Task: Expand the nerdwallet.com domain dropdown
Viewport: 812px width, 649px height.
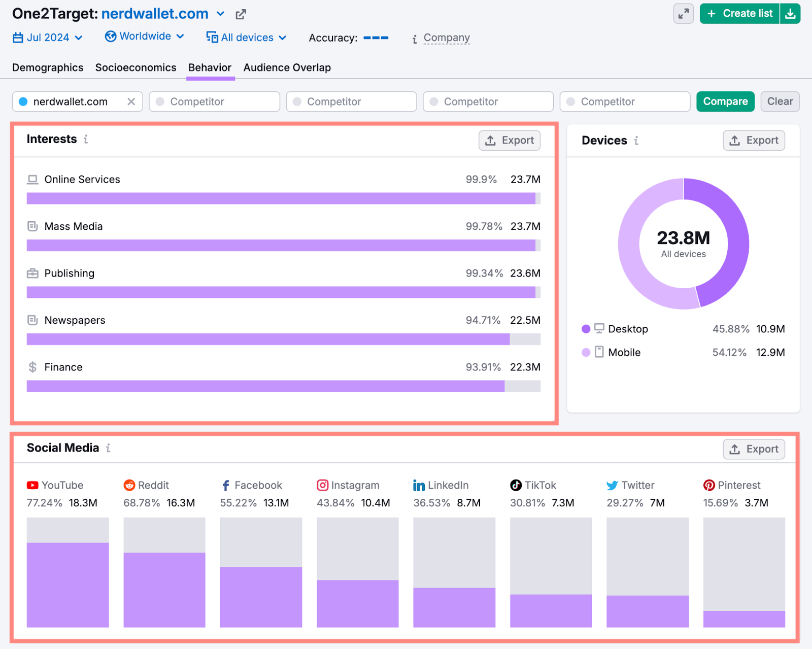Action: (x=220, y=14)
